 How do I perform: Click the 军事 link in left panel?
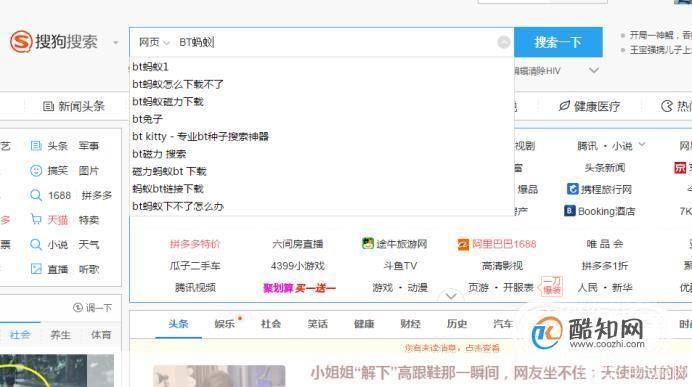tap(89, 146)
